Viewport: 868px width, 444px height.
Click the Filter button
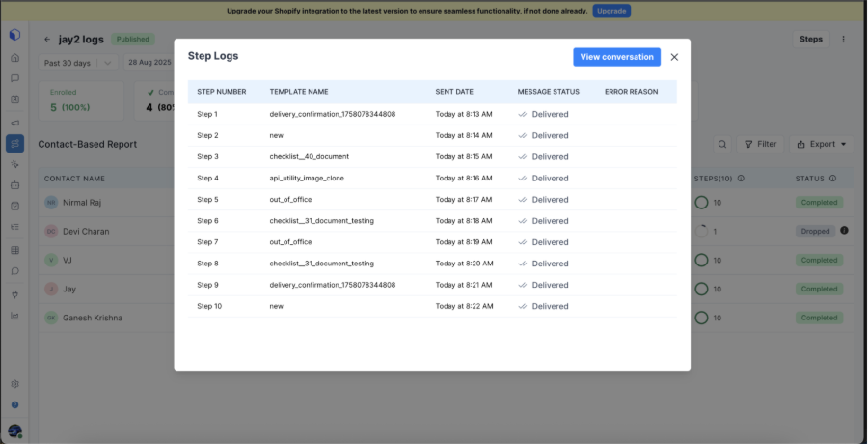pyautogui.click(x=760, y=144)
